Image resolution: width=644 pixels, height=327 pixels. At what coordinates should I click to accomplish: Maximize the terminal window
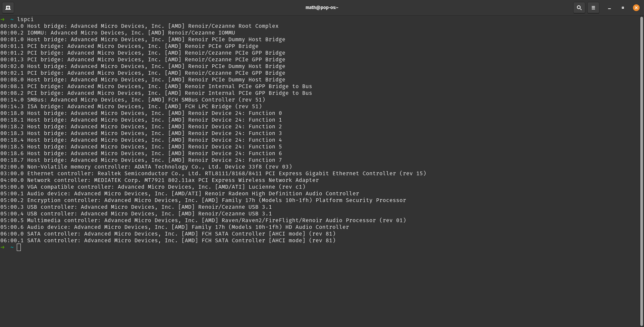click(x=623, y=7)
